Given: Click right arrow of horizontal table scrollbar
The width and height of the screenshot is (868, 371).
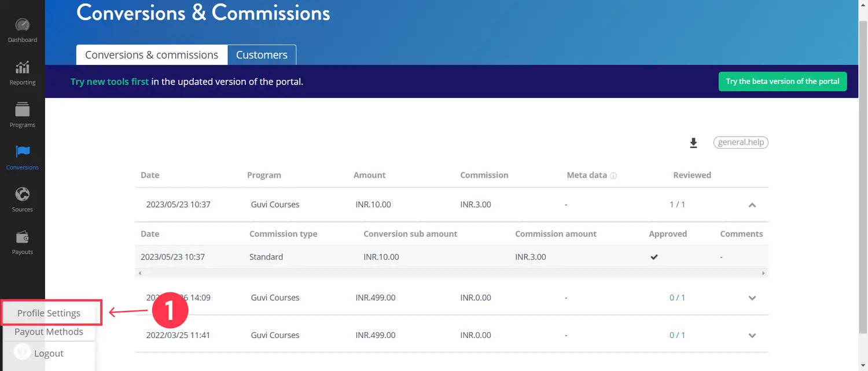Looking at the screenshot, I should pos(763,273).
